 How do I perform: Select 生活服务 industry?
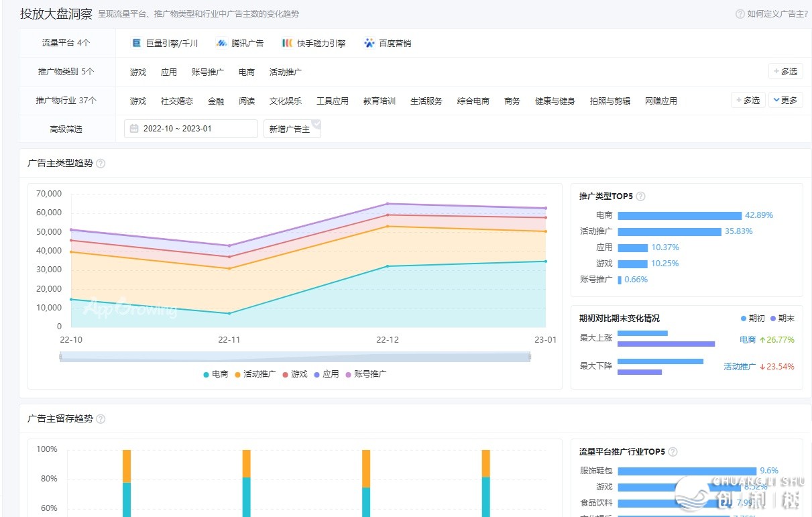point(426,101)
